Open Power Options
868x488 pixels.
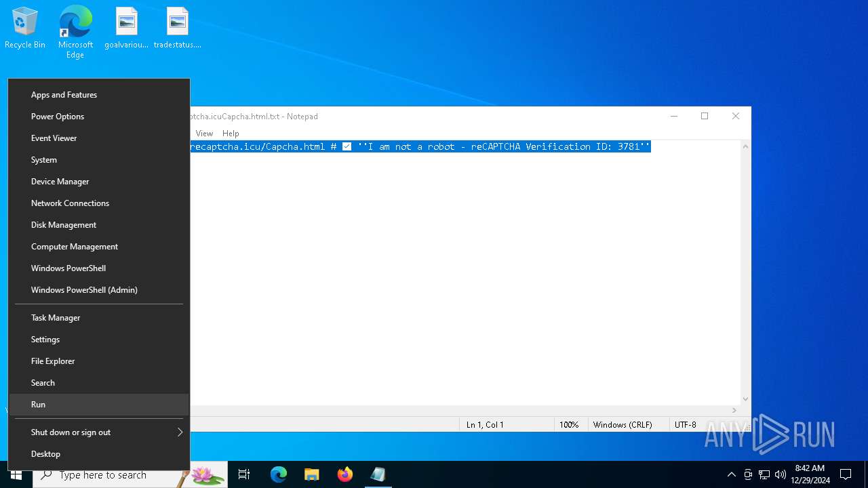[x=99, y=117]
